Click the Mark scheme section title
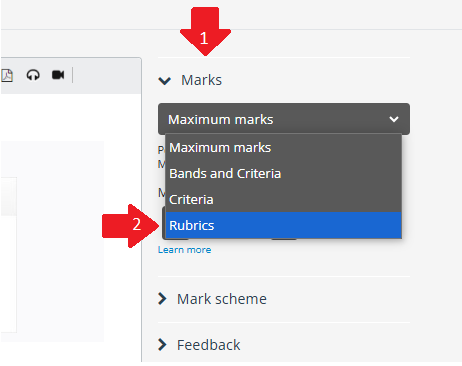The width and height of the screenshot is (462, 366). coord(222,299)
